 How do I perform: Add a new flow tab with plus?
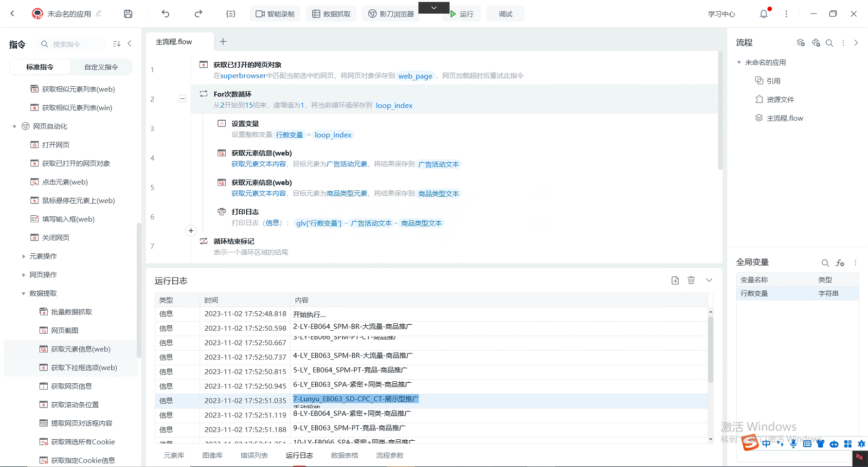click(223, 41)
